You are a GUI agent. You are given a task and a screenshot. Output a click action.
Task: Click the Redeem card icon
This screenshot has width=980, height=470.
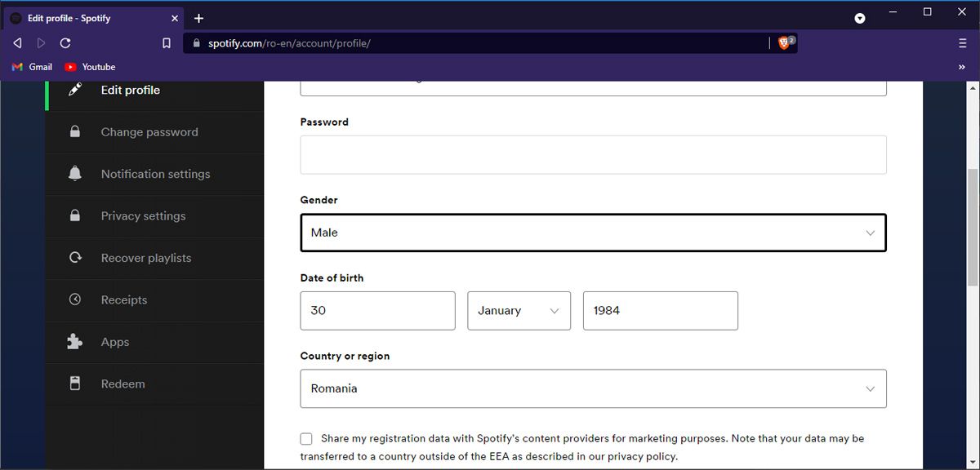click(x=75, y=384)
